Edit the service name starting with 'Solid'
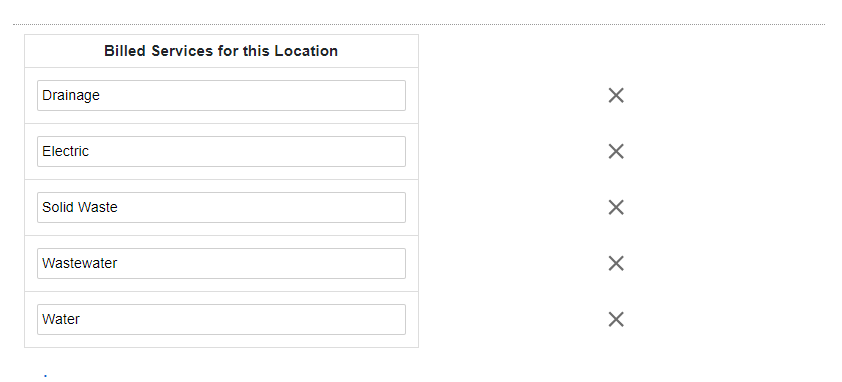This screenshot has height=382, width=842. [221, 207]
